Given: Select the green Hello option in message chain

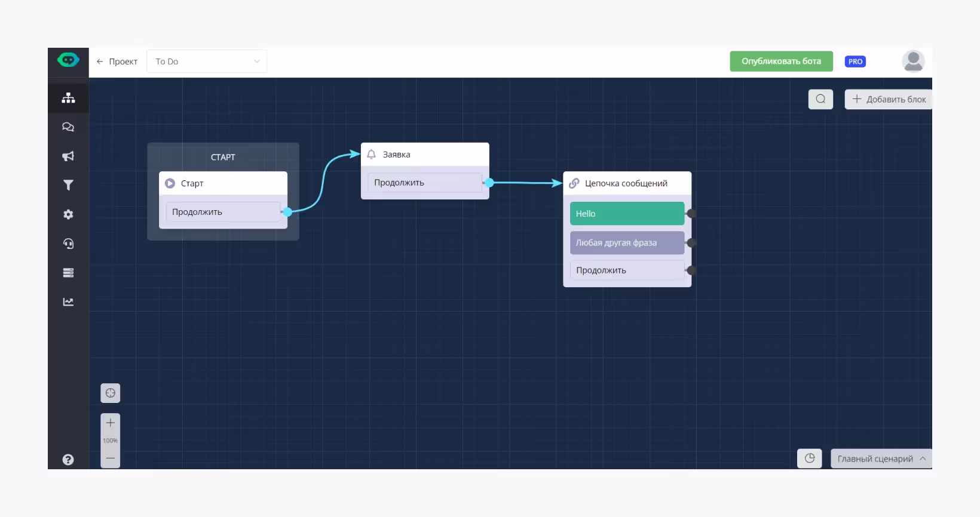Looking at the screenshot, I should (x=627, y=214).
